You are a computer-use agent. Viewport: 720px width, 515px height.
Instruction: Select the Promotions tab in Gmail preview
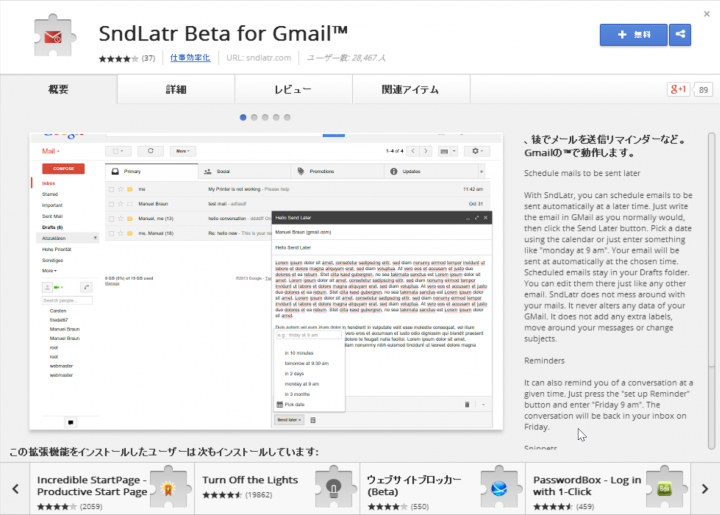(338, 171)
